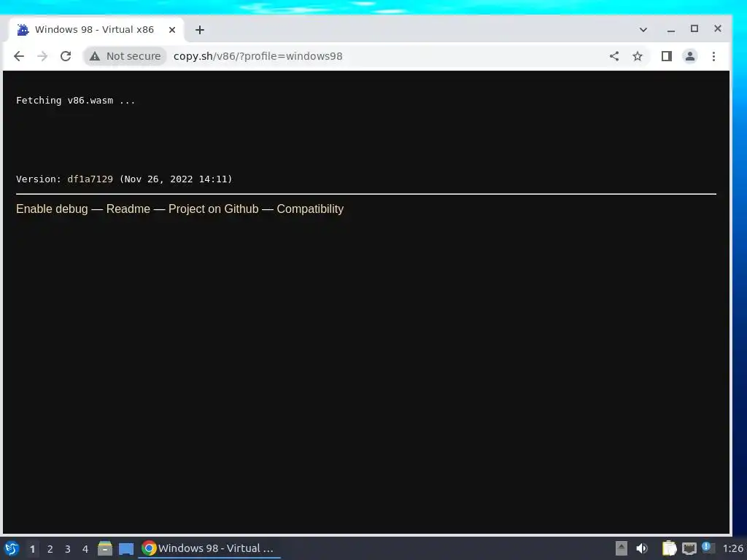The height and width of the screenshot is (560, 747).
Task: Click the taskbar clock 1:26
Action: pos(732,548)
